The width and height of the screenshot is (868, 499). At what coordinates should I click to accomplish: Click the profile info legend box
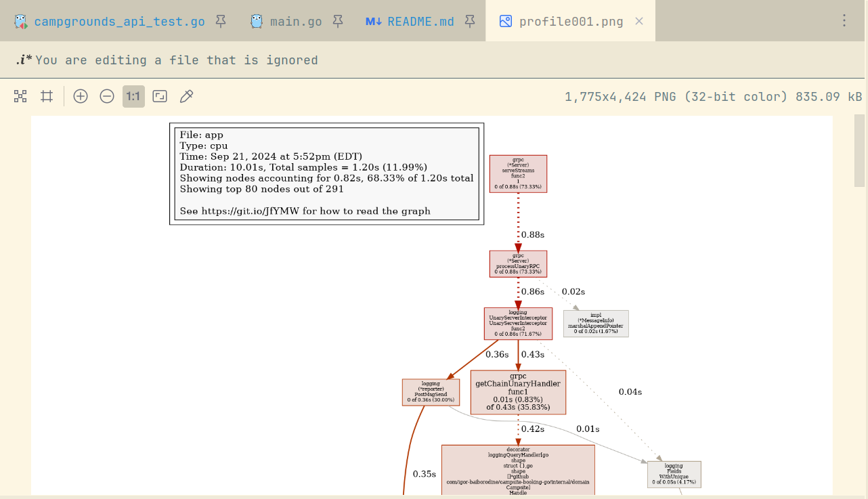pyautogui.click(x=326, y=173)
